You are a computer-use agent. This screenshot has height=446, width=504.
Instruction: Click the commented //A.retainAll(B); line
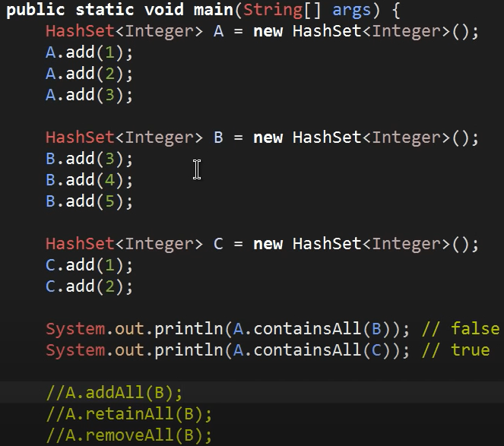tap(129, 414)
